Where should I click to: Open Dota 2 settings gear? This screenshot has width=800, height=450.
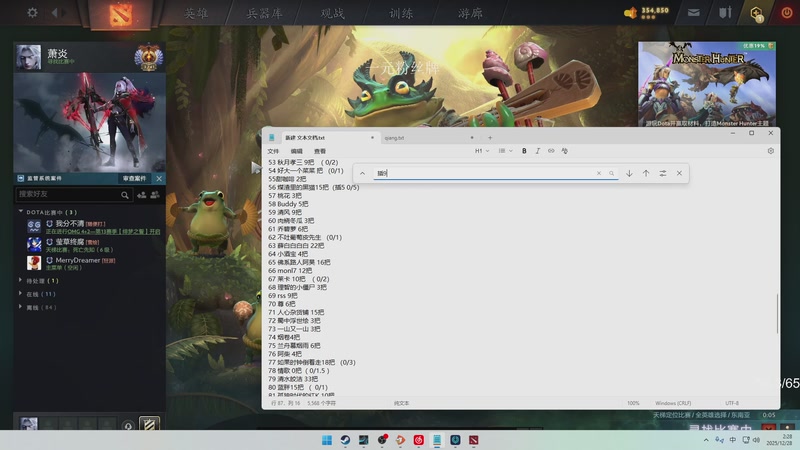(32, 12)
